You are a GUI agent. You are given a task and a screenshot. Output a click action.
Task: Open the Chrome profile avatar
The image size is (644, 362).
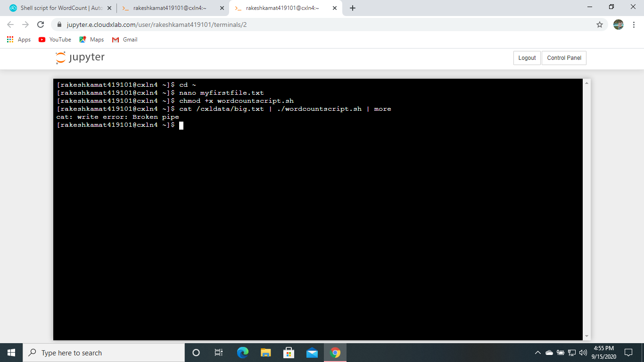(618, 25)
